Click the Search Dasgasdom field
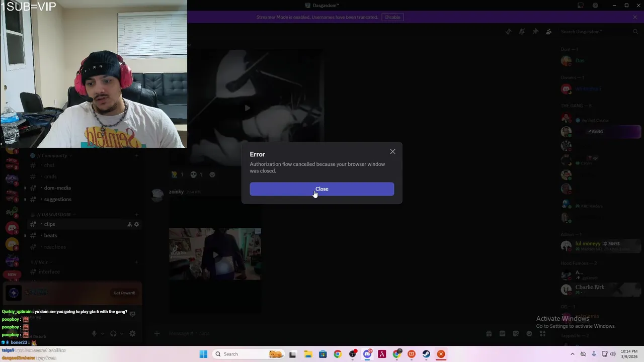 click(x=599, y=32)
